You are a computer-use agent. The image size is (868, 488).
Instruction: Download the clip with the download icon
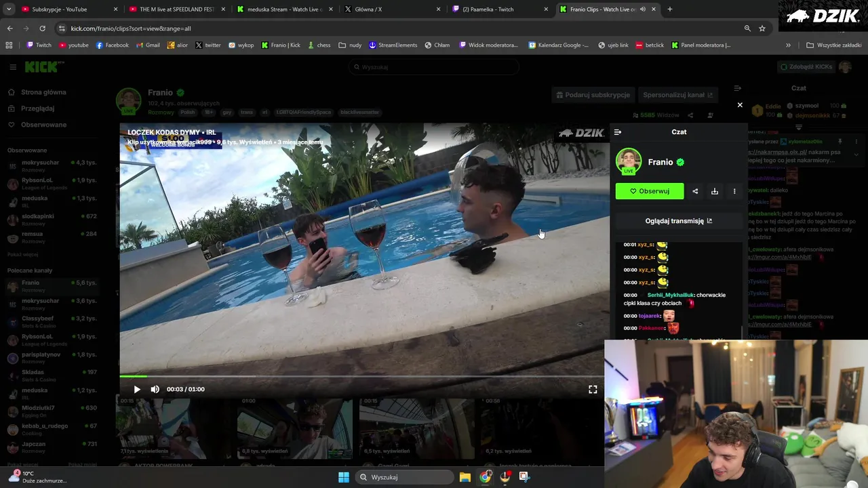715,191
